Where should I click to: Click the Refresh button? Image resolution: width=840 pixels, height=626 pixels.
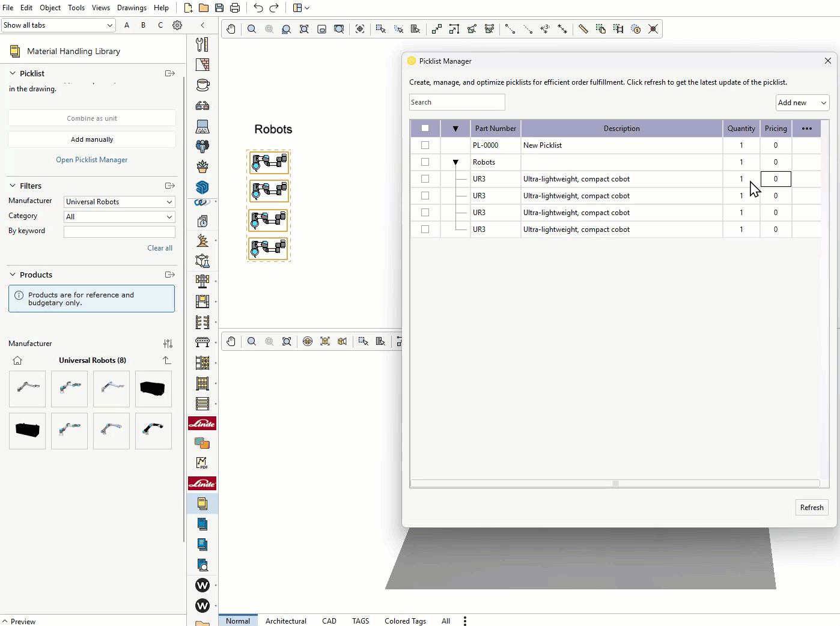(812, 508)
